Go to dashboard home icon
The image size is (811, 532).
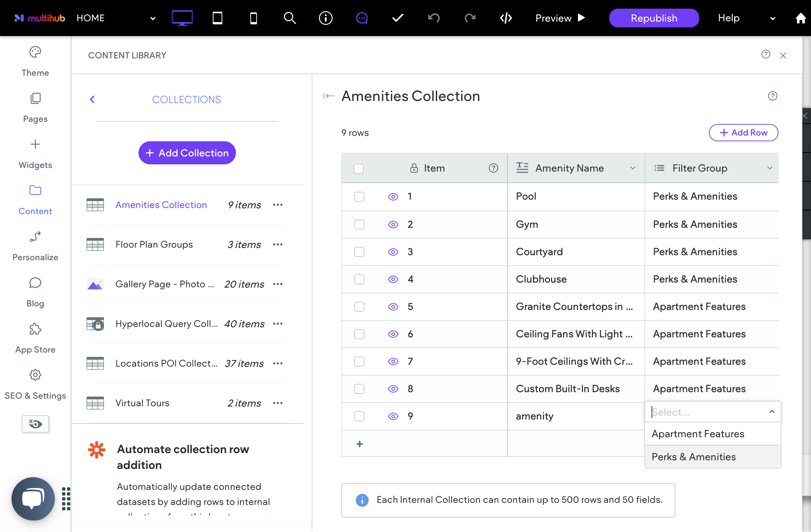[801, 18]
